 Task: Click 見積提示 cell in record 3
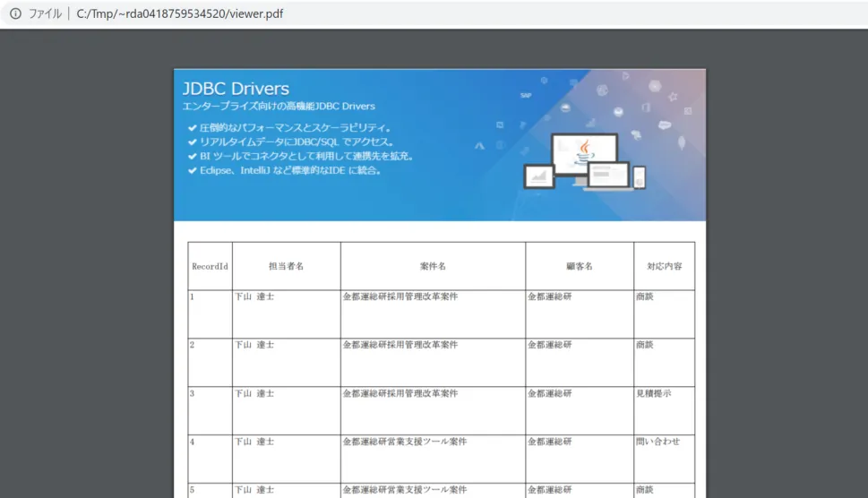point(653,393)
